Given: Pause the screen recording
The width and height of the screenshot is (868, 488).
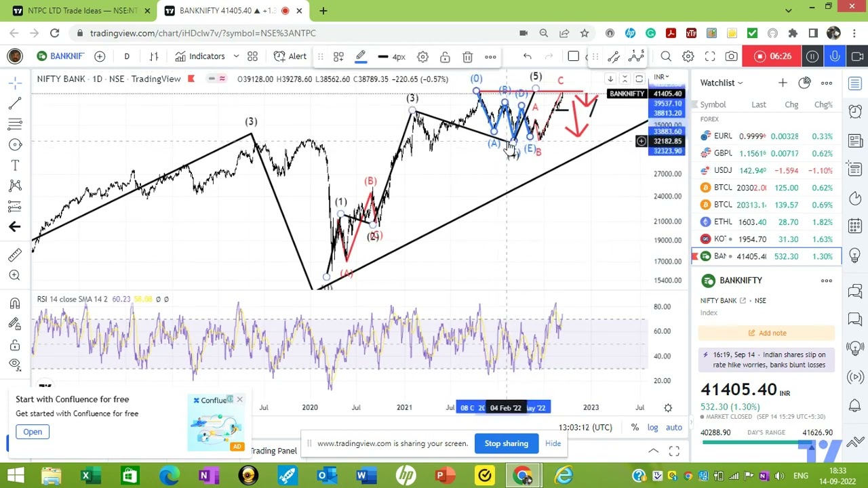Looking at the screenshot, I should pyautogui.click(x=812, y=56).
